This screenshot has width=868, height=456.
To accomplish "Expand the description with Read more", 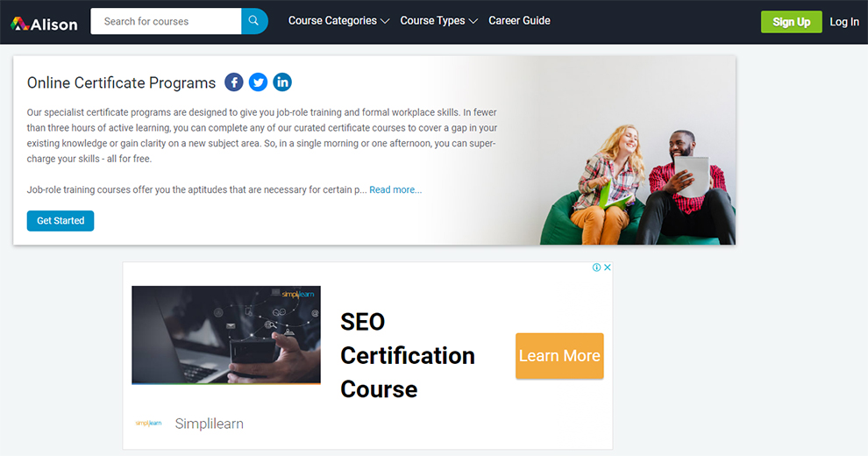I will click(395, 189).
